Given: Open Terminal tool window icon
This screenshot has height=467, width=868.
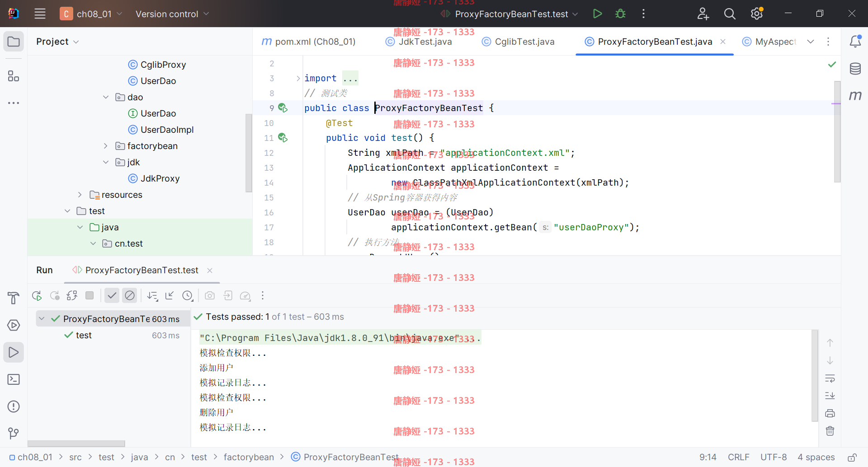Looking at the screenshot, I should pyautogui.click(x=14, y=379).
